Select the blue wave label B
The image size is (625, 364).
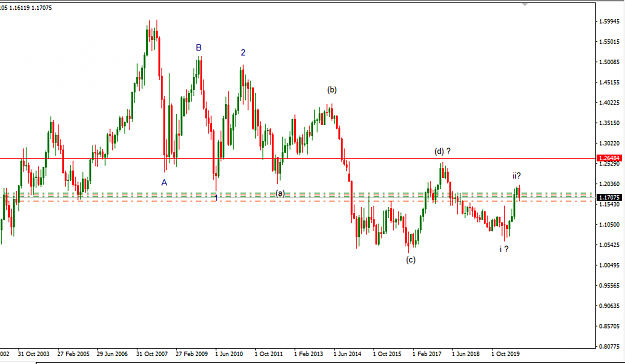(x=199, y=47)
